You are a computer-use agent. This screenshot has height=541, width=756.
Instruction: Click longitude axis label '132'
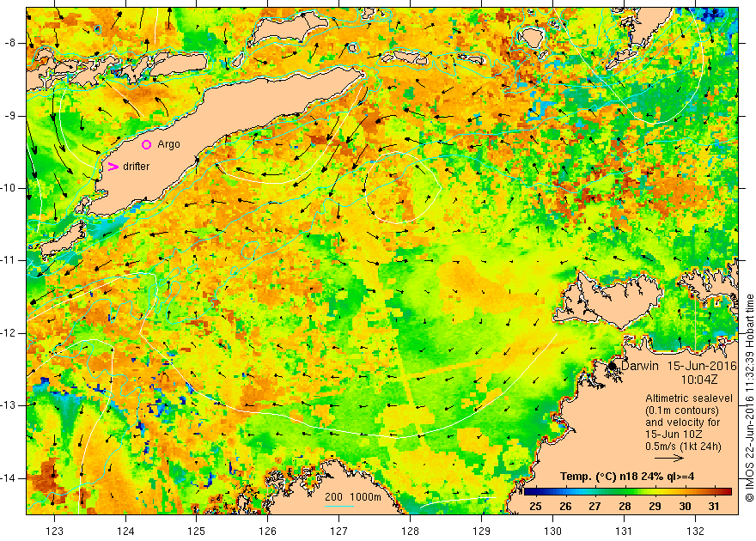pyautogui.click(x=695, y=532)
